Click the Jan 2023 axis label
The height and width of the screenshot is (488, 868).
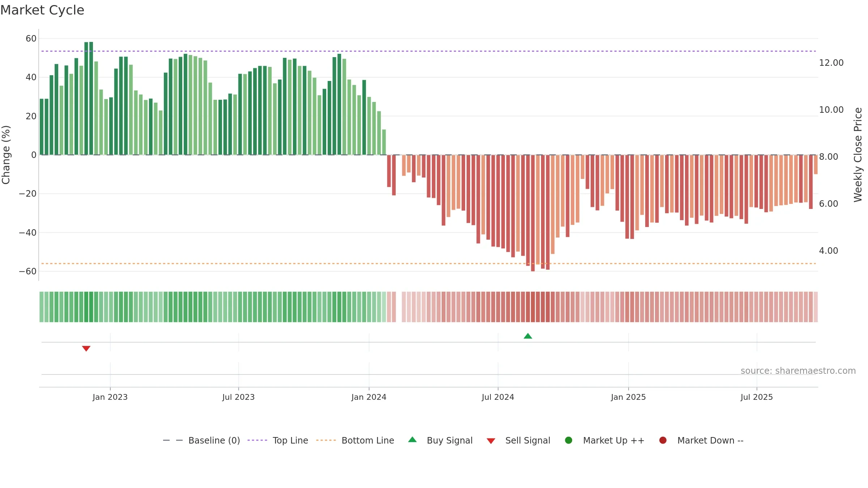110,397
